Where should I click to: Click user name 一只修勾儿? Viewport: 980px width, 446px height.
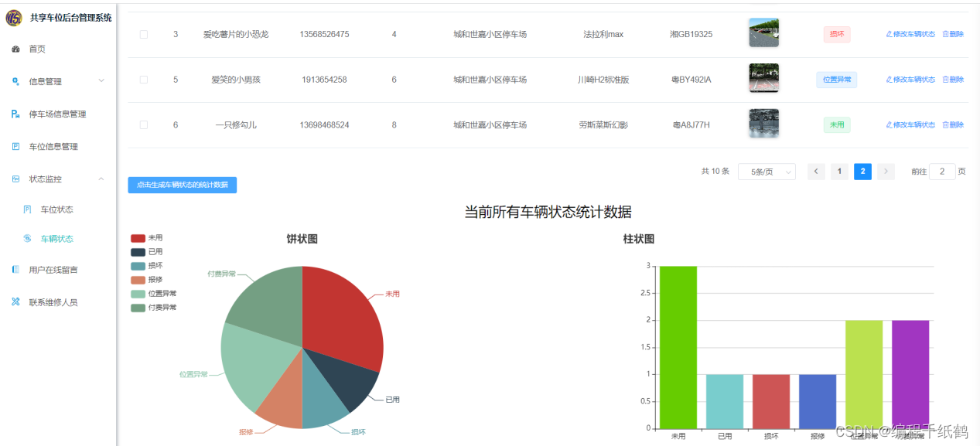(x=236, y=124)
